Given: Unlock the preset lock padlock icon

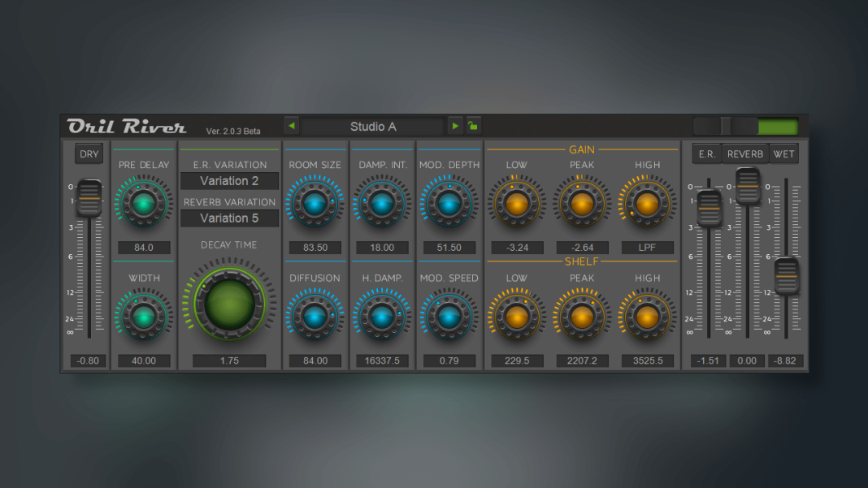Looking at the screenshot, I should (x=472, y=125).
